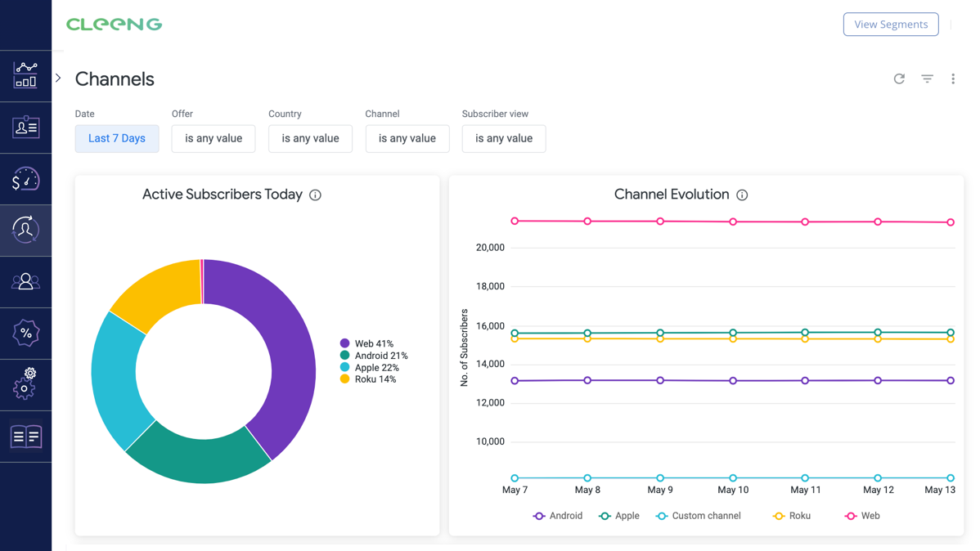Viewport: 980px width, 551px height.
Task: Select the subscriber retention sidebar icon
Action: [x=25, y=231]
